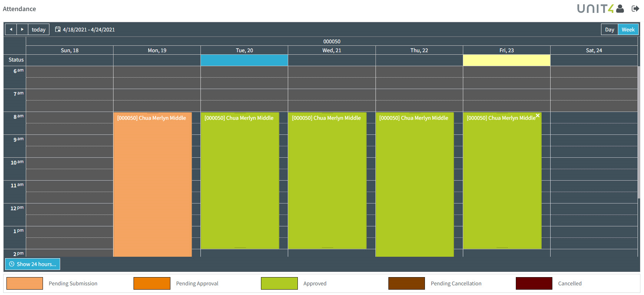Click the Unit4 logo
The height and width of the screenshot is (295, 644).
[595, 9]
